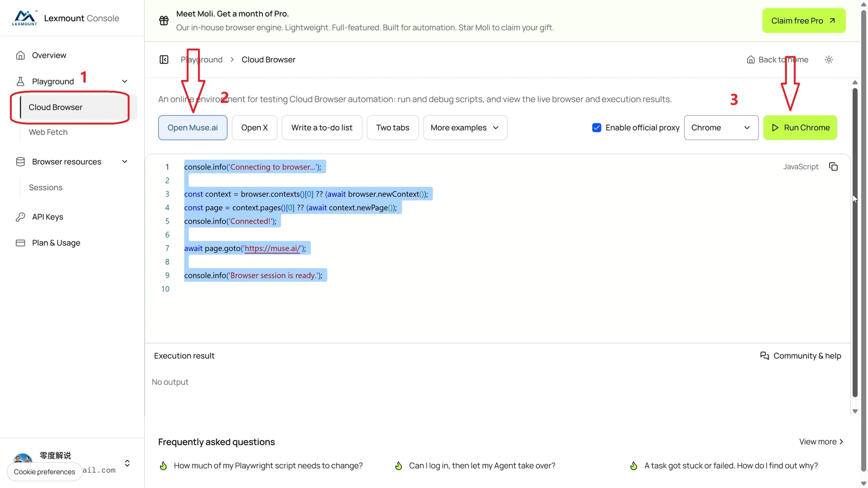Click Playground in the breadcrumb
868x488 pixels.
pyautogui.click(x=201, y=60)
